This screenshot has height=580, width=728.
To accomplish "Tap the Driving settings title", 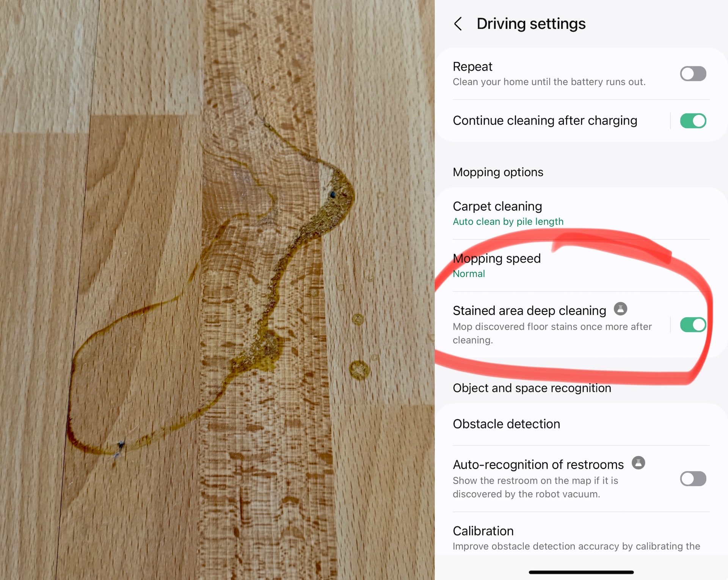I will pos(531,24).
